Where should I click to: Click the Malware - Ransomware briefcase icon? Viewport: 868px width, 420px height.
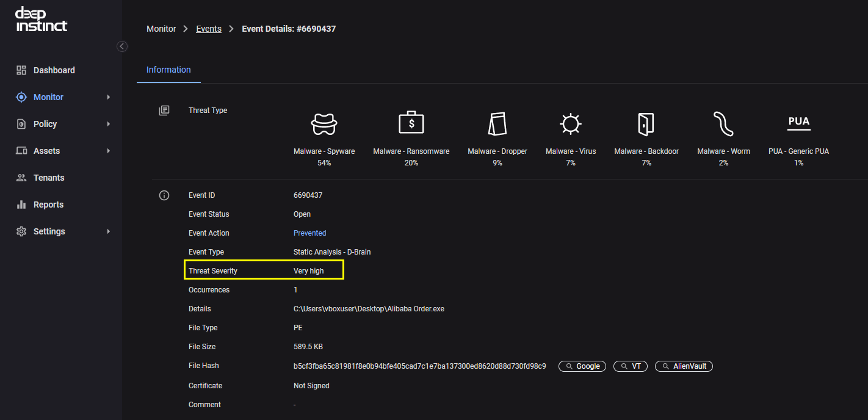click(411, 123)
